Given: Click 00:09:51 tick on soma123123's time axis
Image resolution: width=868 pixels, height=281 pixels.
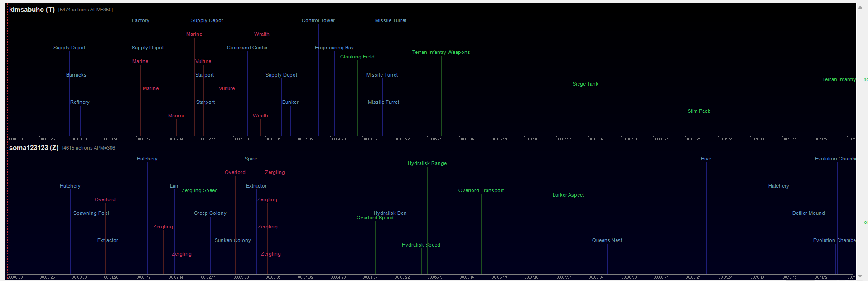Looking at the screenshot, I should click(x=725, y=277).
